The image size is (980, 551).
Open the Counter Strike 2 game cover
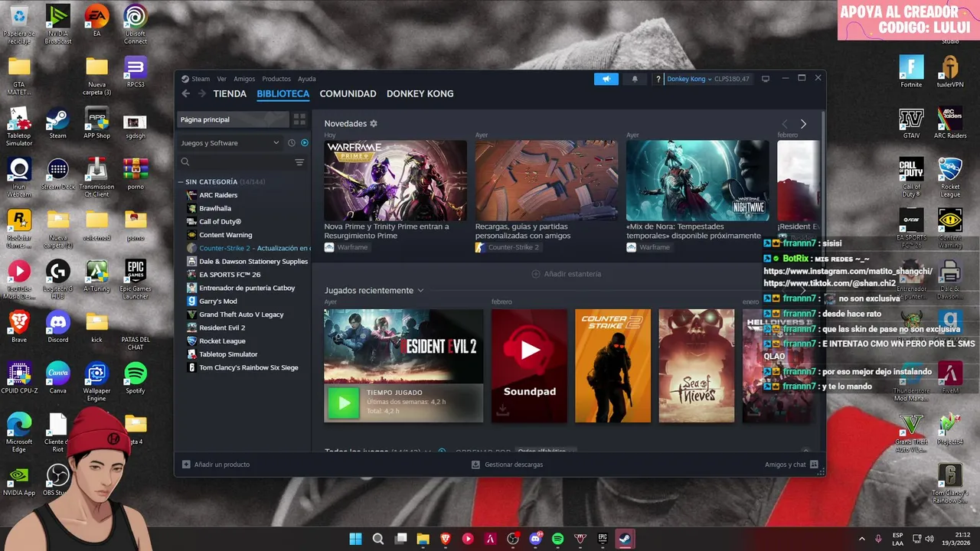point(612,366)
